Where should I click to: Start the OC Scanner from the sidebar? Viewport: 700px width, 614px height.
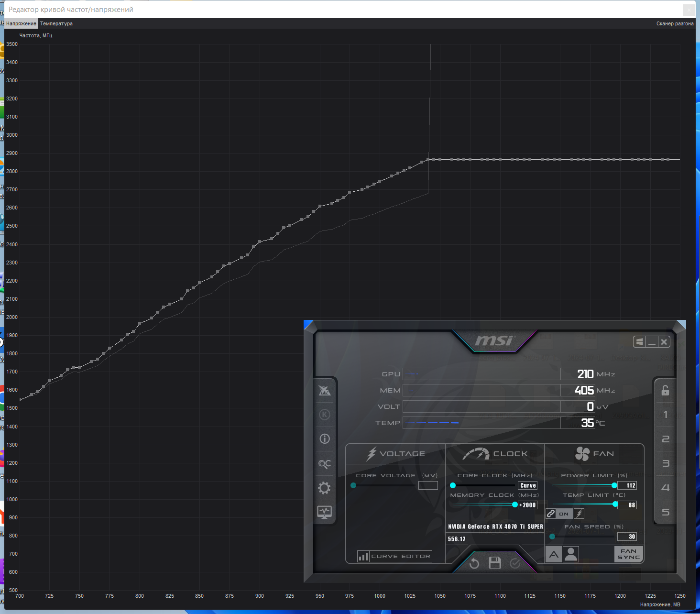[x=325, y=464]
